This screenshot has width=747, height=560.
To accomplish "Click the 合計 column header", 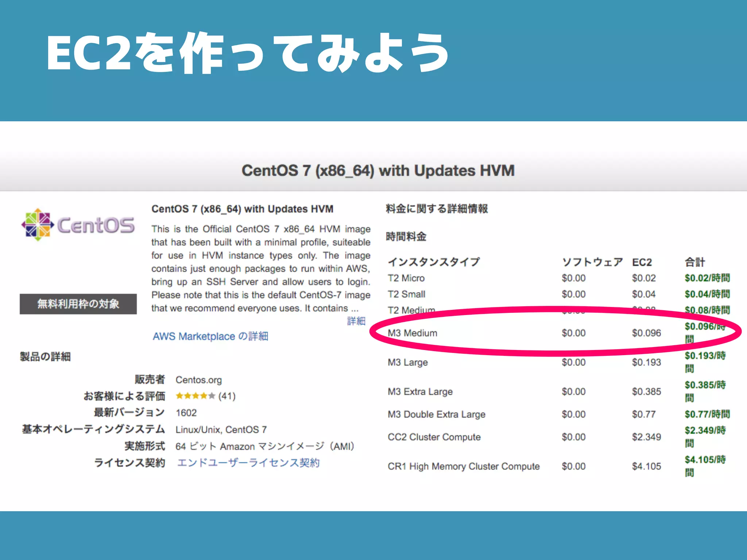I will point(695,262).
